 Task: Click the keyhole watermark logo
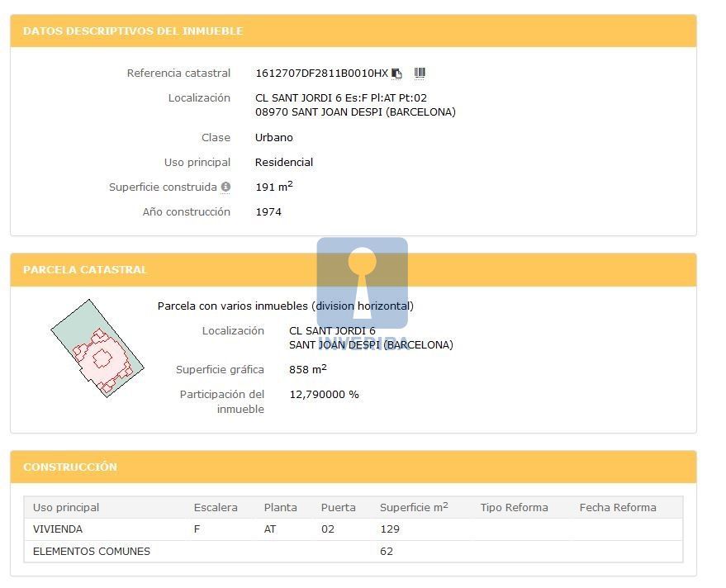pyautogui.click(x=362, y=283)
